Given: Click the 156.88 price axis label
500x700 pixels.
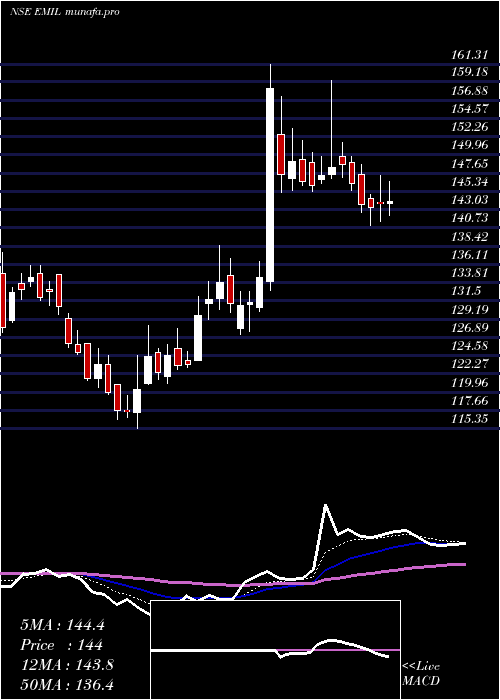Looking at the screenshot, I should (470, 91).
